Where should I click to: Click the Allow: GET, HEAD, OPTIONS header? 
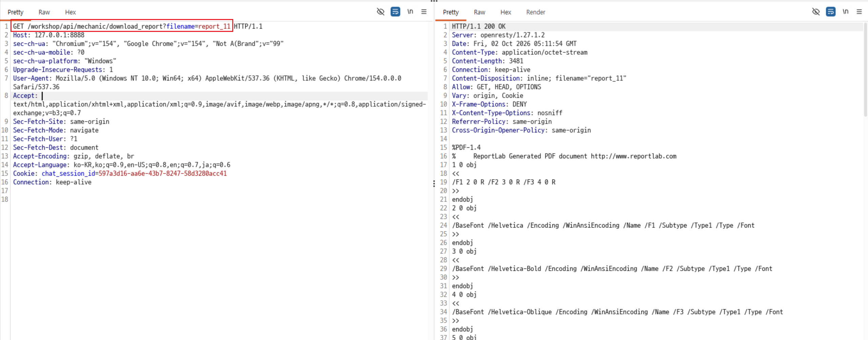pyautogui.click(x=496, y=87)
